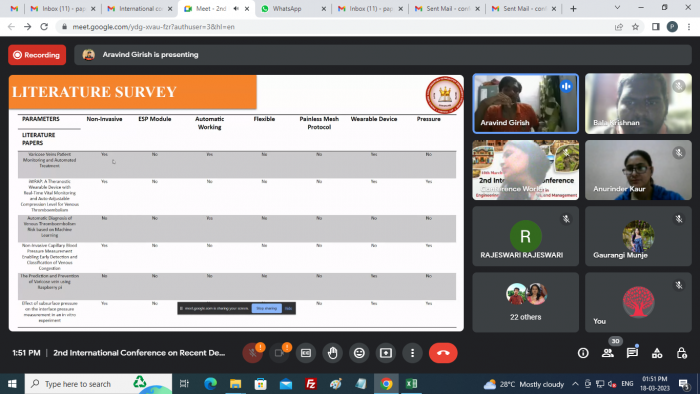The image size is (700, 394).
Task: Show hidden system tray icons
Action: tap(575, 384)
